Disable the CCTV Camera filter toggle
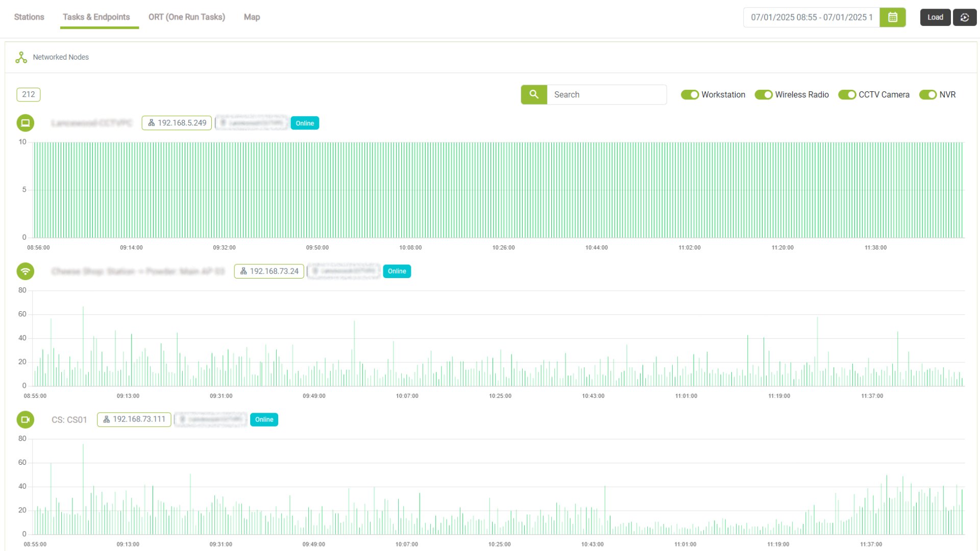The image size is (980, 551). (848, 94)
